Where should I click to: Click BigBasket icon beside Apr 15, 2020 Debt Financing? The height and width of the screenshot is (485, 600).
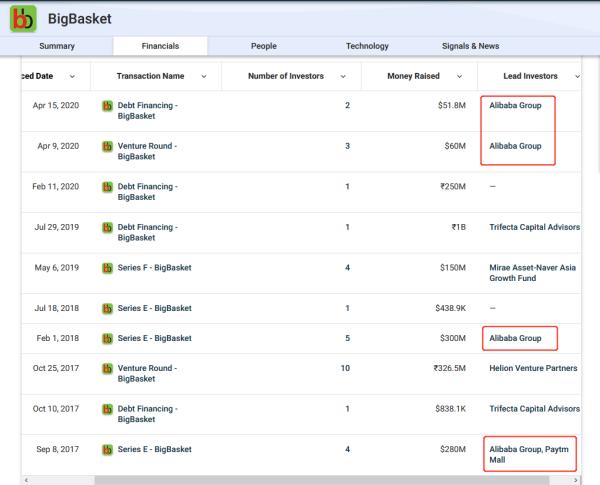click(x=107, y=105)
